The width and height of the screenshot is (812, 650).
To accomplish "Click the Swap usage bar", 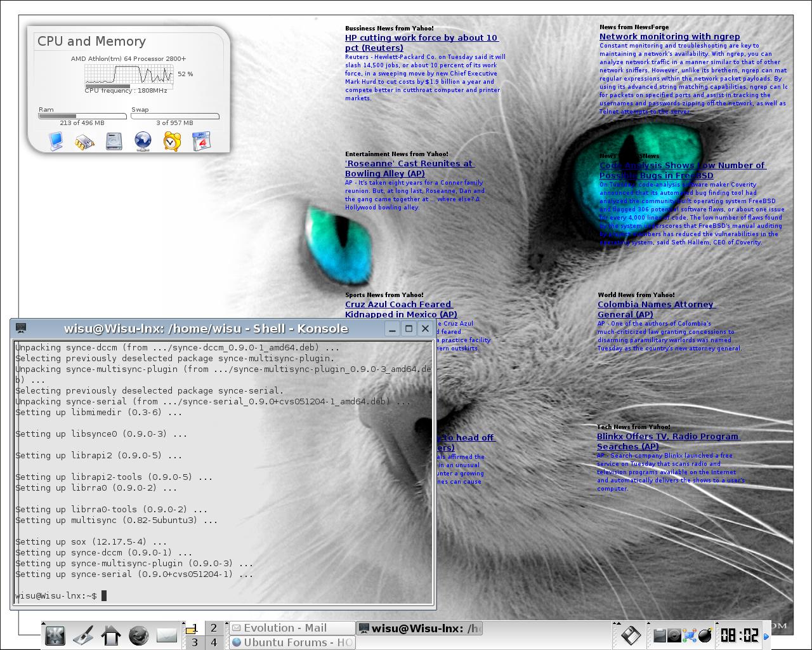I will [175, 116].
